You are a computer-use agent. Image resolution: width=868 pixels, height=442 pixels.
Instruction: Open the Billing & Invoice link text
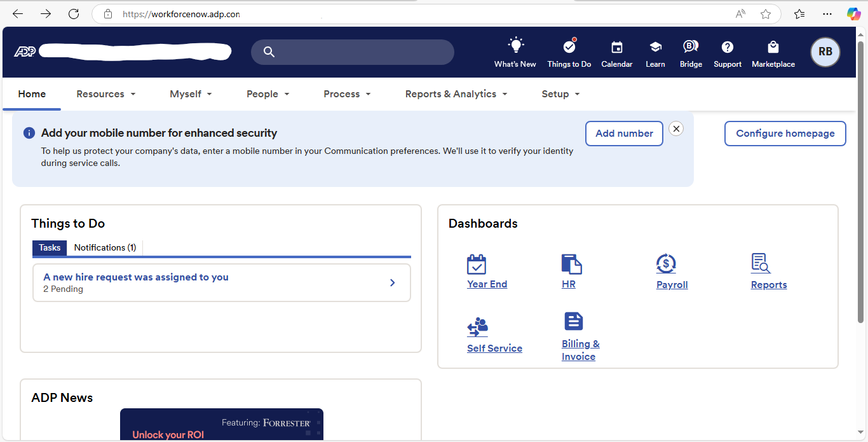(x=581, y=350)
